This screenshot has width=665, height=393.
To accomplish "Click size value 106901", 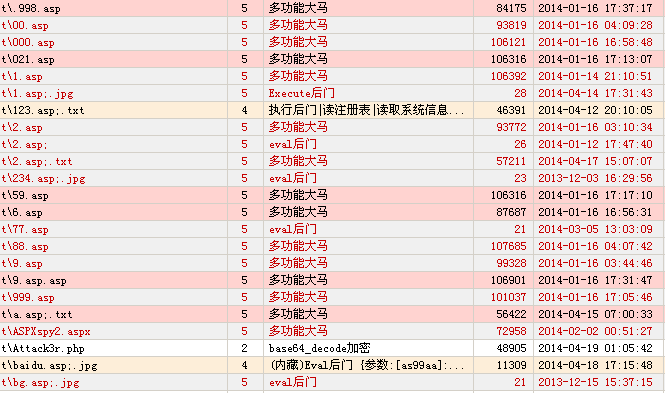I will (509, 280).
